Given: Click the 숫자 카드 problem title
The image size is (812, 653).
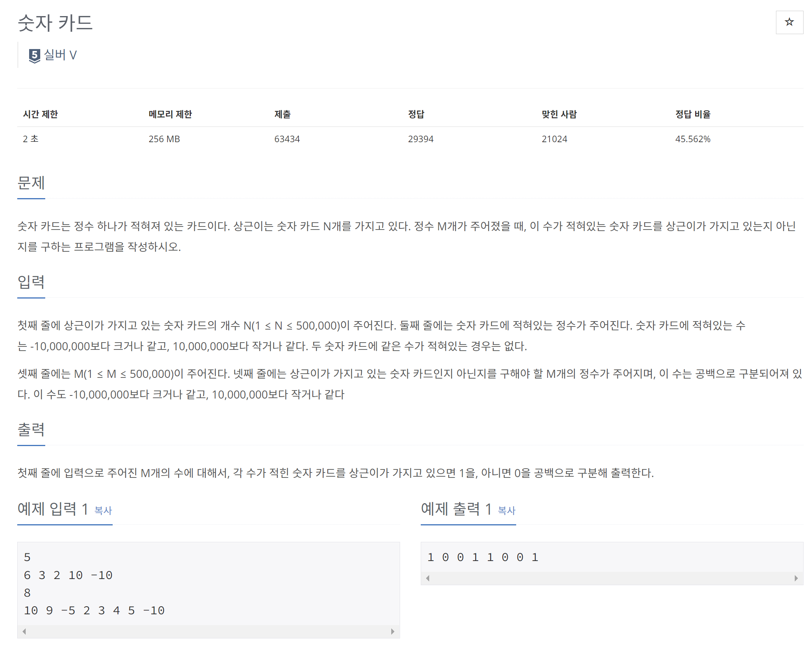Looking at the screenshot, I should [56, 23].
